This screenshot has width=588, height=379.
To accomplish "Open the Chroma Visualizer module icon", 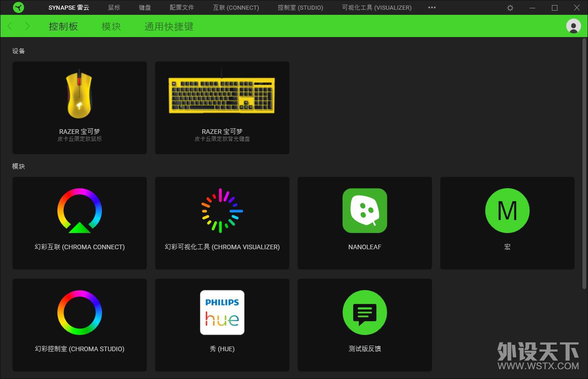I will pyautogui.click(x=222, y=211).
